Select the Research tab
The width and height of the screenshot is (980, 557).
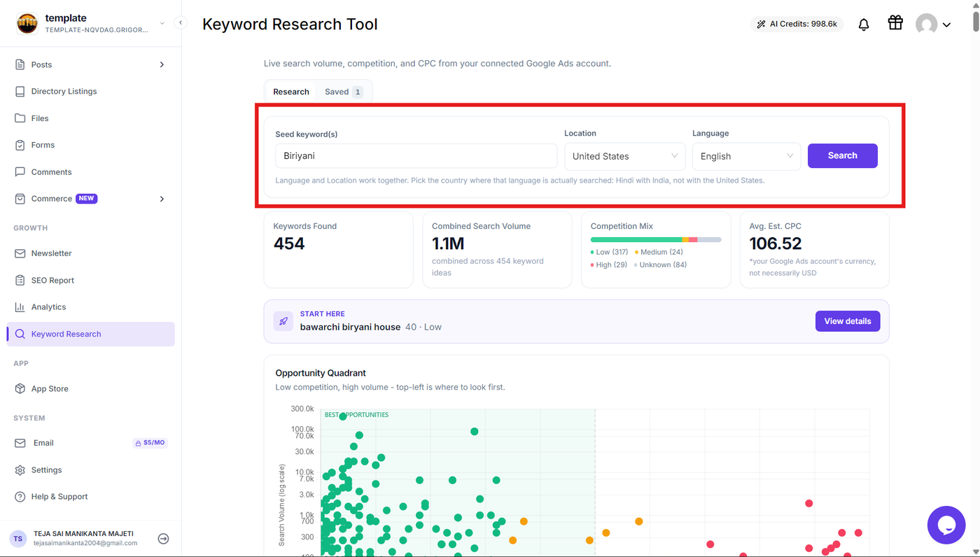(x=291, y=92)
